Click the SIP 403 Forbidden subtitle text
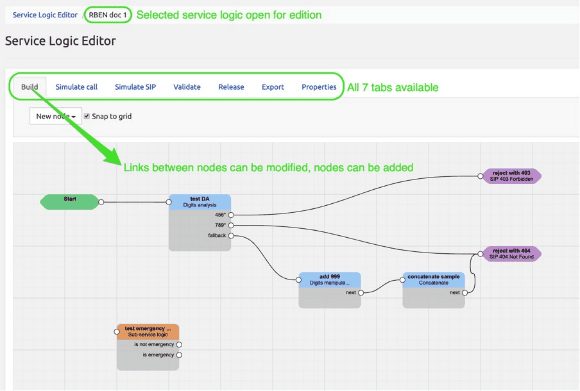This screenshot has width=580, height=391. (512, 179)
